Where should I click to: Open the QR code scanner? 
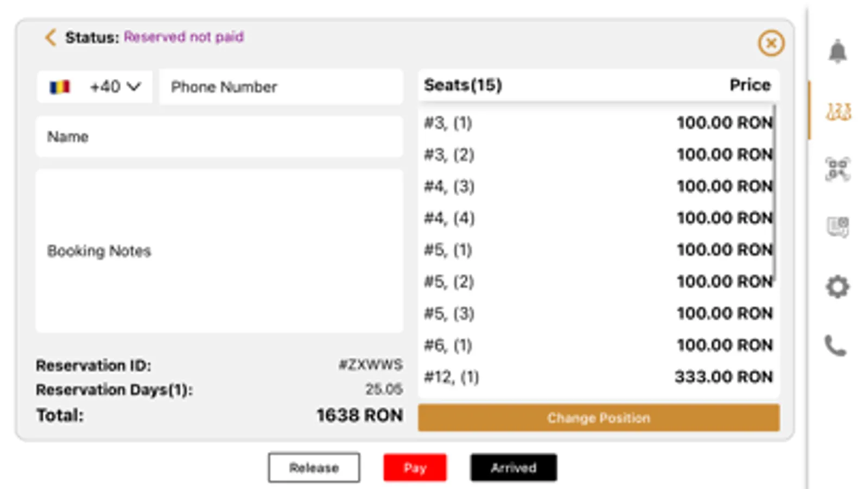coord(838,169)
